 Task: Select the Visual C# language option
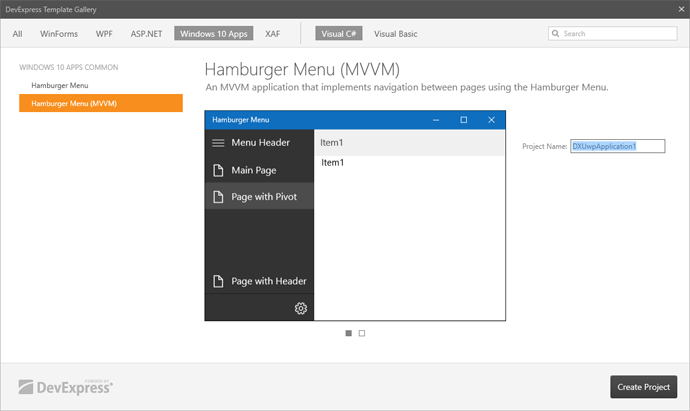(338, 34)
